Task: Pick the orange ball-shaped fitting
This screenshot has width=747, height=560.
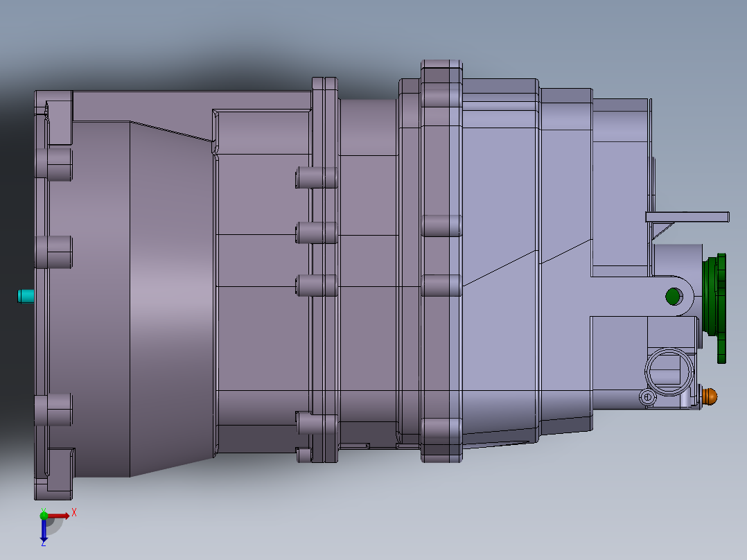Action: (x=709, y=396)
